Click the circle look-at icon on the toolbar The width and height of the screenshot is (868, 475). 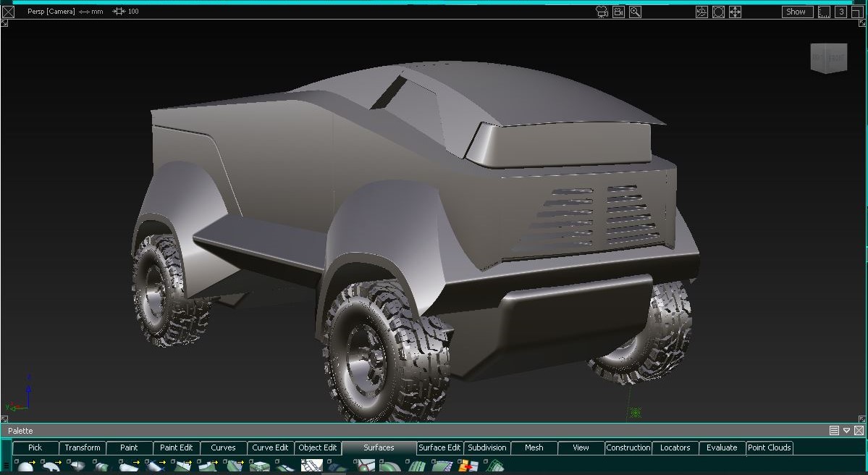coord(718,12)
